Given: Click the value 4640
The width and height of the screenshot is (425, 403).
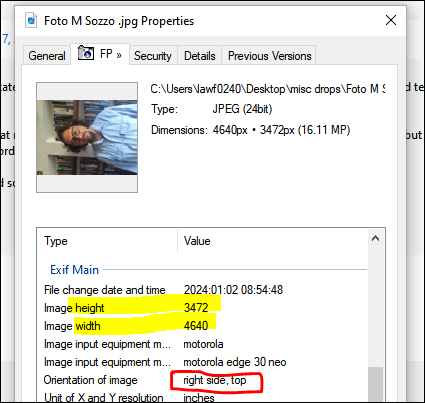Looking at the screenshot, I should [196, 325].
